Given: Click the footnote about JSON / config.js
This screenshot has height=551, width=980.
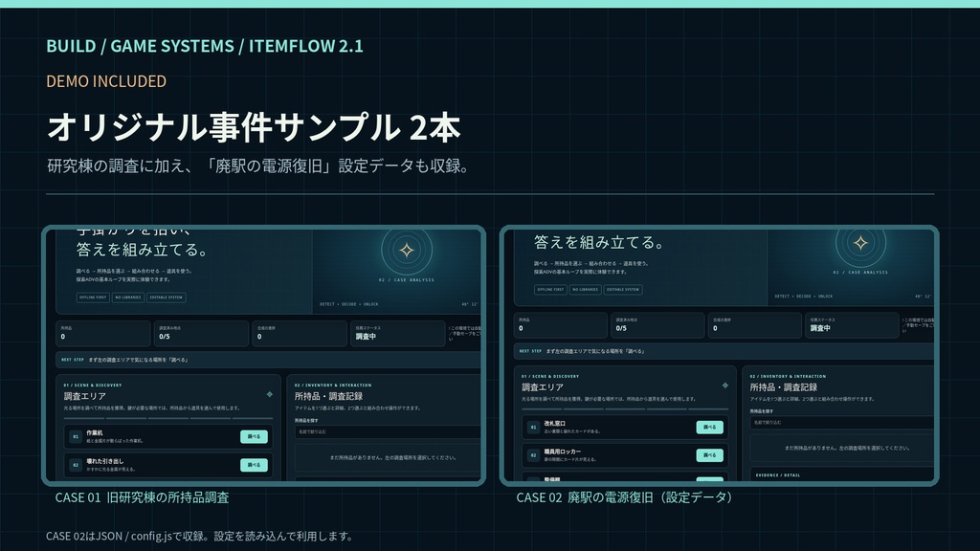Looking at the screenshot, I should click(200, 536).
